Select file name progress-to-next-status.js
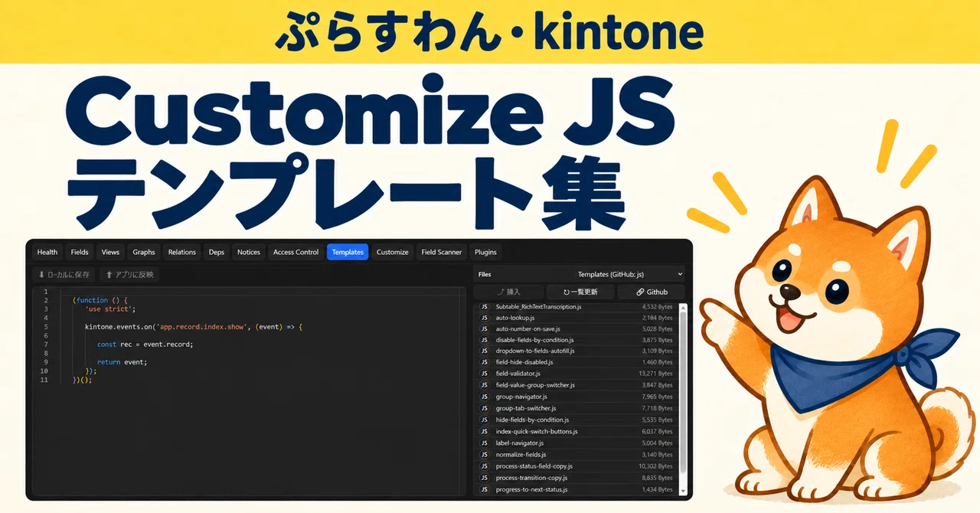Image resolution: width=980 pixels, height=513 pixels. pos(532,489)
